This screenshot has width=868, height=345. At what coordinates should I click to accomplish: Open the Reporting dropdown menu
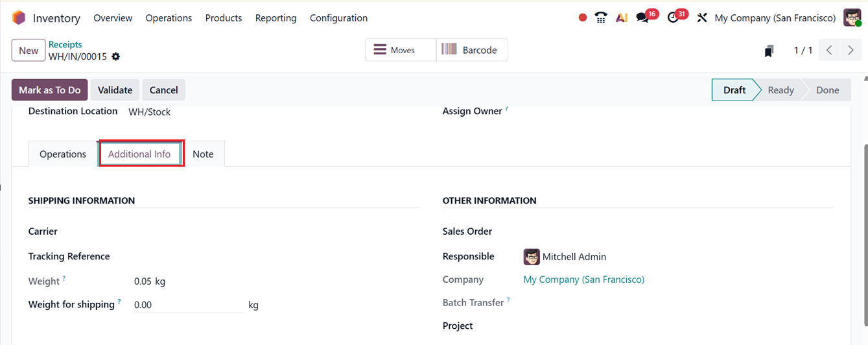click(x=276, y=18)
